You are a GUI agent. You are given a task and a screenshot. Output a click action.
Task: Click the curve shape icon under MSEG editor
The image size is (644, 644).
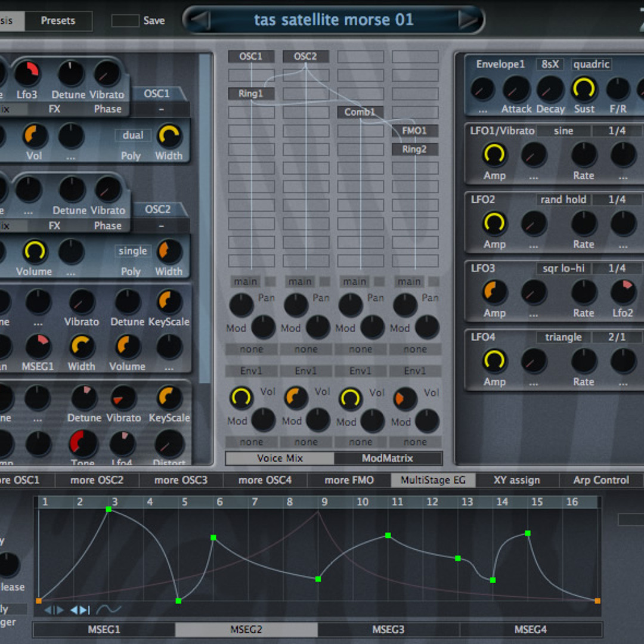coord(109,609)
